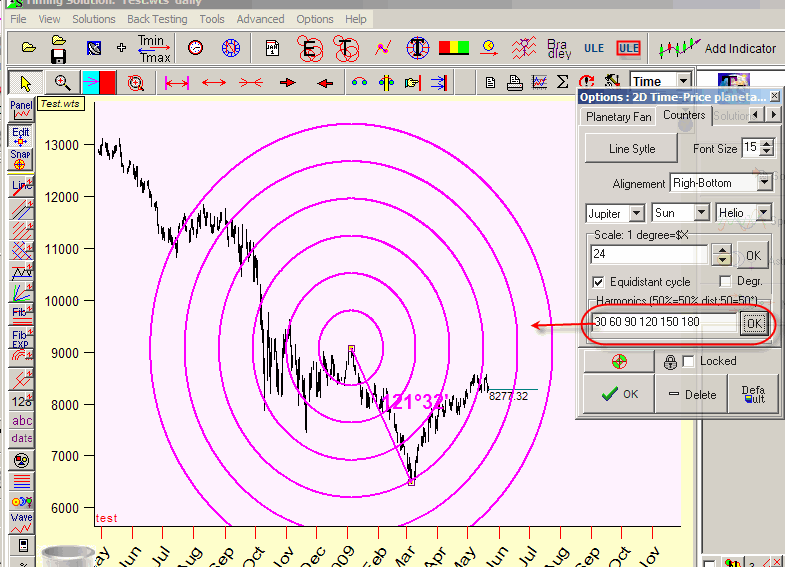Viewport: 785px width, 567px height.
Task: Click the printer icon in toolbar
Action: tap(515, 83)
